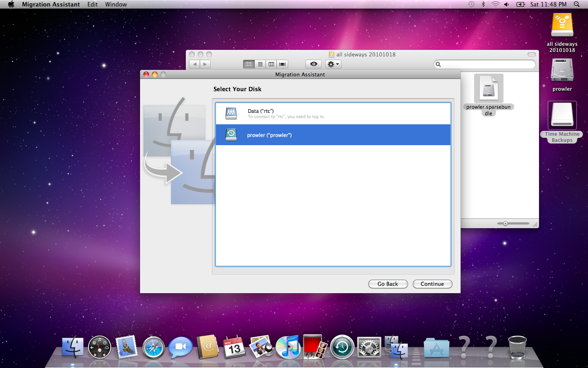Open the Edit menu
Screen dimensions: 588x368
point(92,4)
